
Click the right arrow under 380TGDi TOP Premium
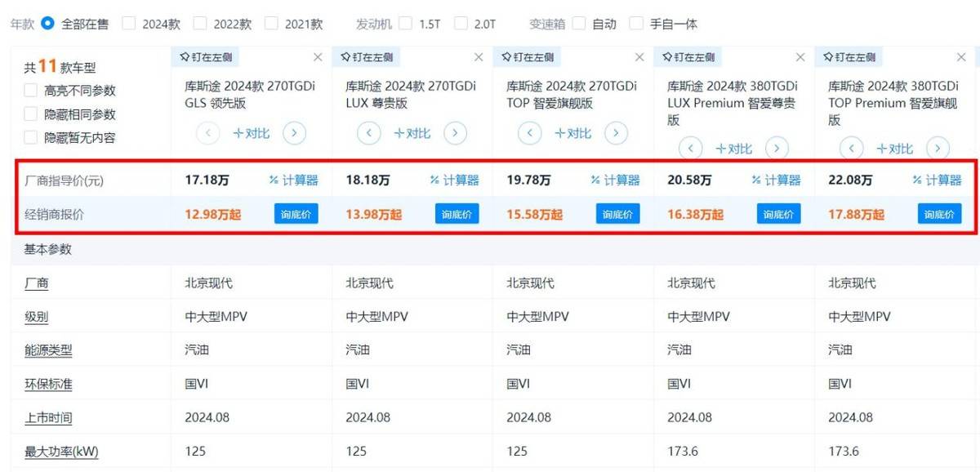[x=938, y=149]
